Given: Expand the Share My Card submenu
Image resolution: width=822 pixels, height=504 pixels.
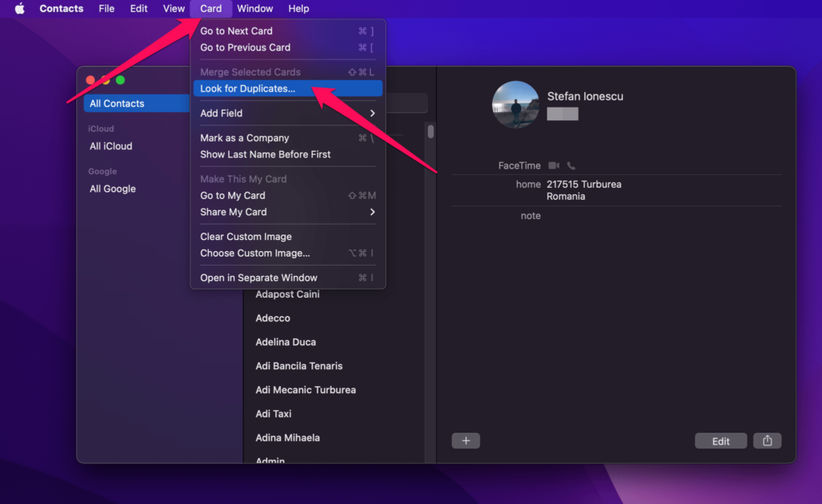Looking at the screenshot, I should point(287,212).
